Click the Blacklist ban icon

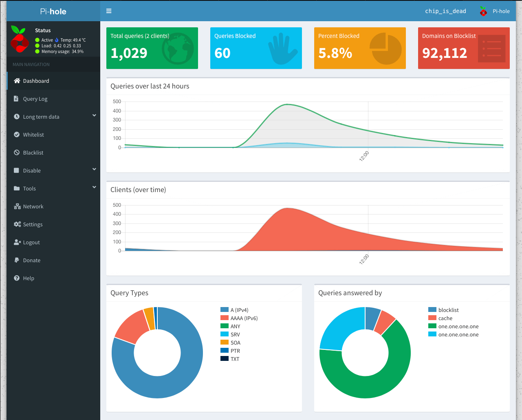point(17,153)
